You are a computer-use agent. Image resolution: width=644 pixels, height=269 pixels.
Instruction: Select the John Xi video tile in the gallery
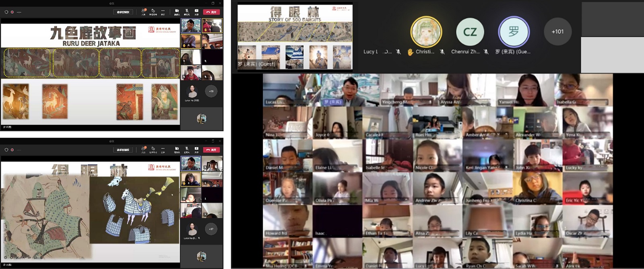[x=538, y=155]
